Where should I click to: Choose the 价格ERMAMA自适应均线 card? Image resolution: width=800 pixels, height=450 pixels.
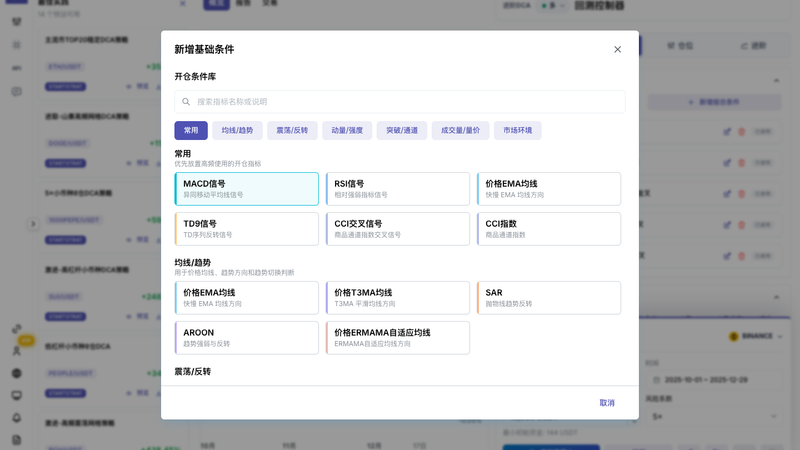click(397, 338)
